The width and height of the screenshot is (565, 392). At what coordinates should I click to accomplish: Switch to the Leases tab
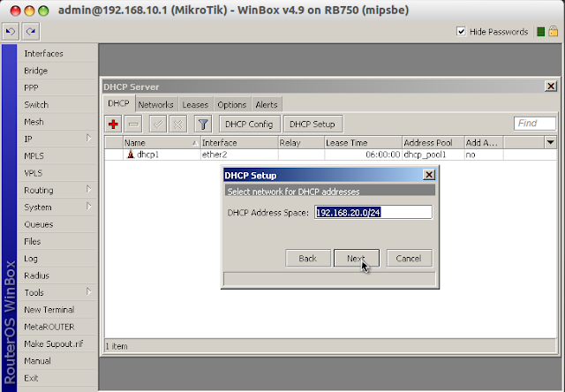click(x=195, y=104)
